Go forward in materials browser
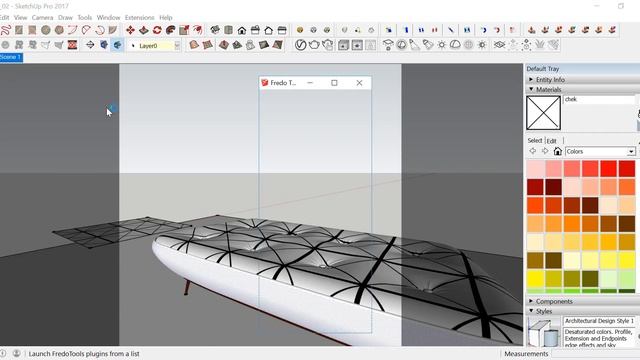Screen dimensions: 640x360 click(x=545, y=151)
